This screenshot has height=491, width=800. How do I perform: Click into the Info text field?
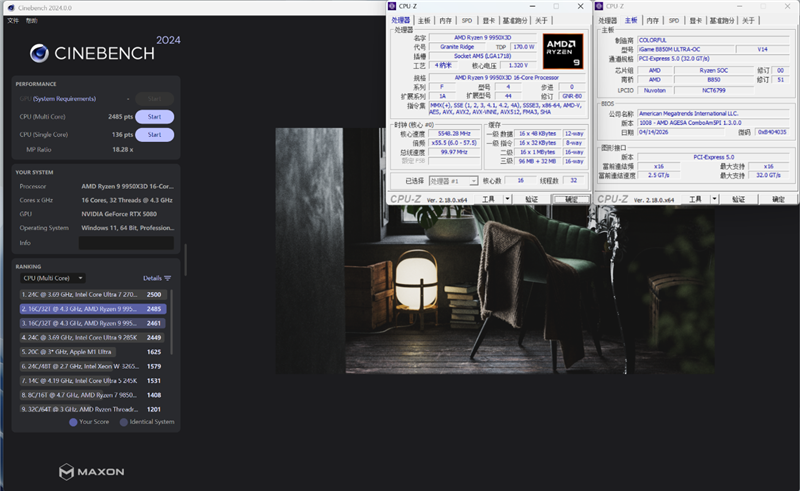tap(127, 243)
